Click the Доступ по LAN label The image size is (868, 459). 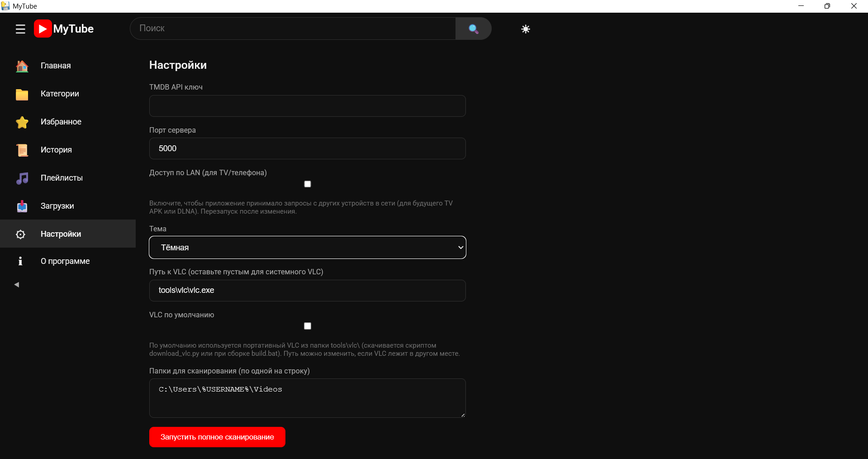[208, 173]
